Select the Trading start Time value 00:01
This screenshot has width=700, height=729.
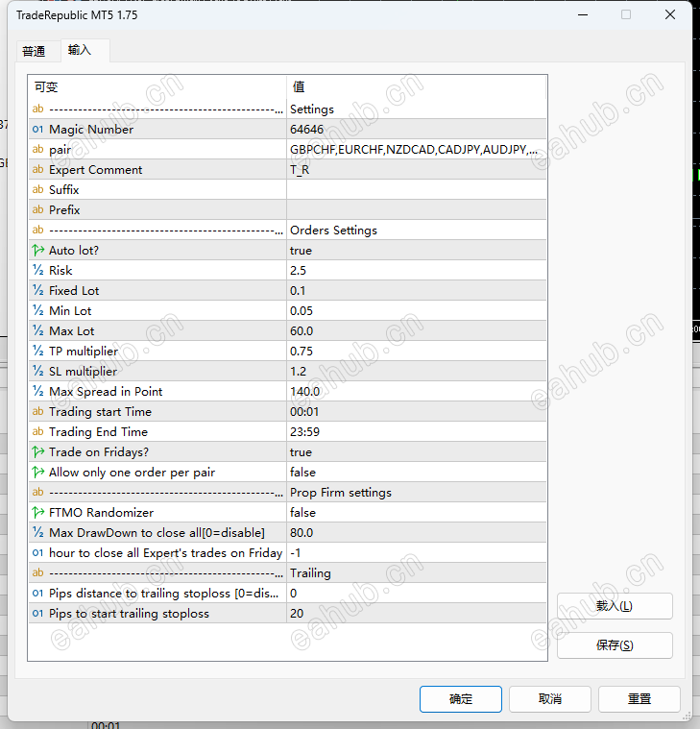coord(416,411)
